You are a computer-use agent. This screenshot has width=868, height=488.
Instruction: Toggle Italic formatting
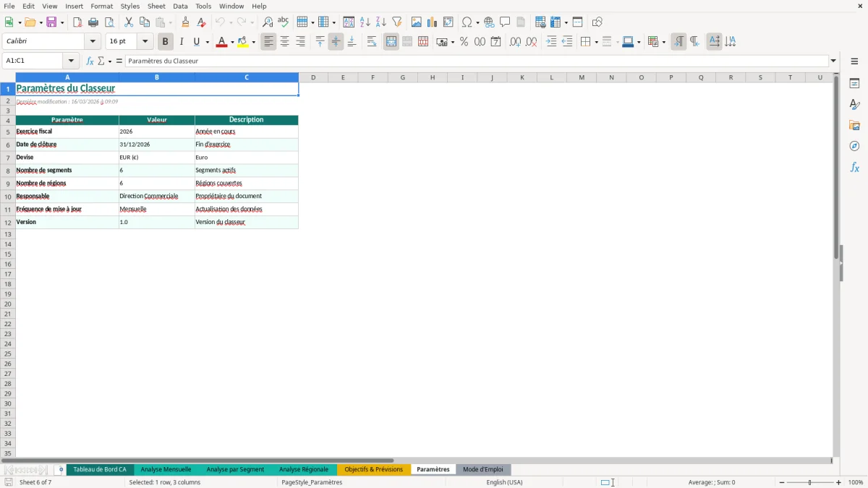[x=182, y=42]
